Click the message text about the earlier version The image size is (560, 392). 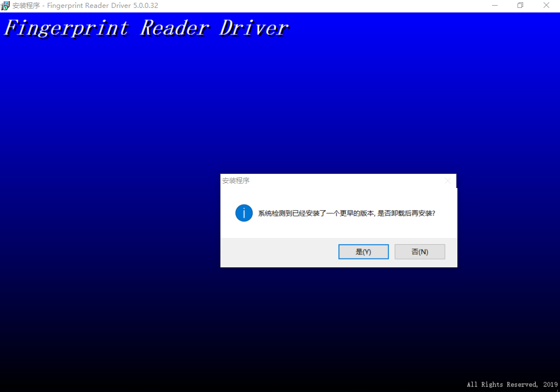coord(346,214)
